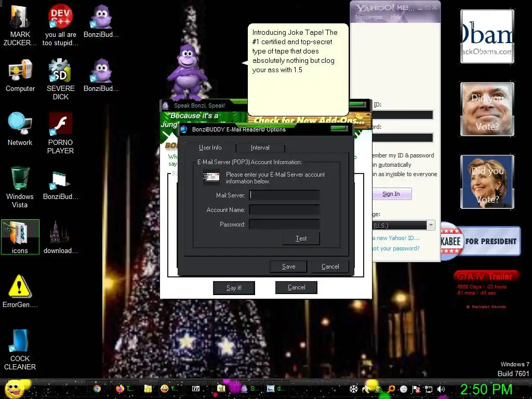Click the Say it! button

pos(234,288)
